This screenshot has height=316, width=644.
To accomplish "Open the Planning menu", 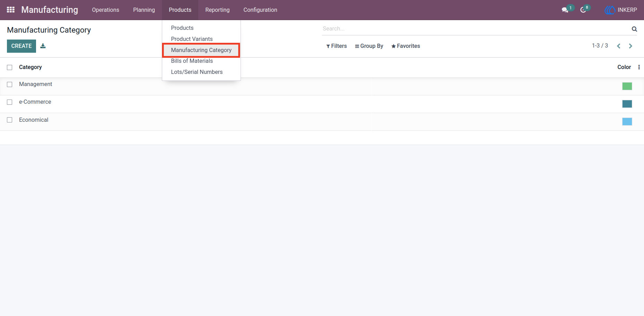I will (144, 10).
